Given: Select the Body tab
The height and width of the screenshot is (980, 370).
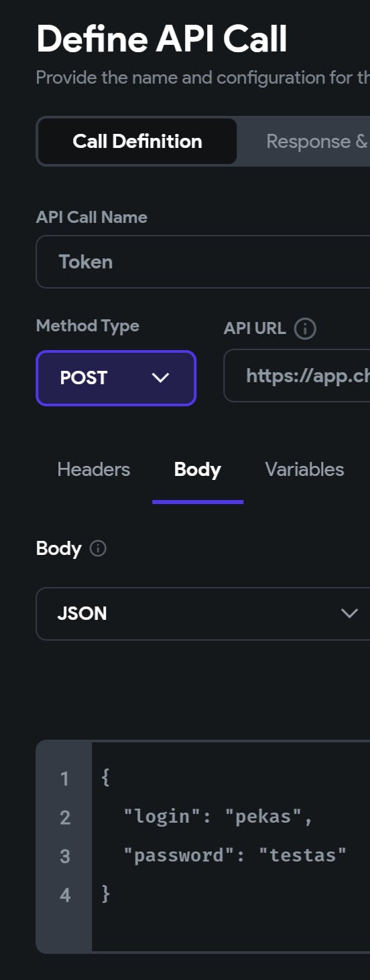Looking at the screenshot, I should (x=198, y=469).
